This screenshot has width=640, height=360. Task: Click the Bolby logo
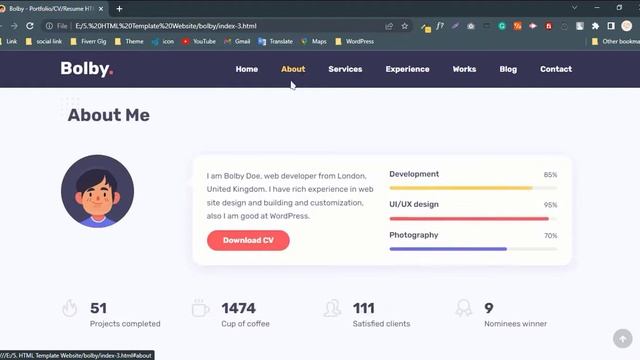pyautogui.click(x=87, y=69)
